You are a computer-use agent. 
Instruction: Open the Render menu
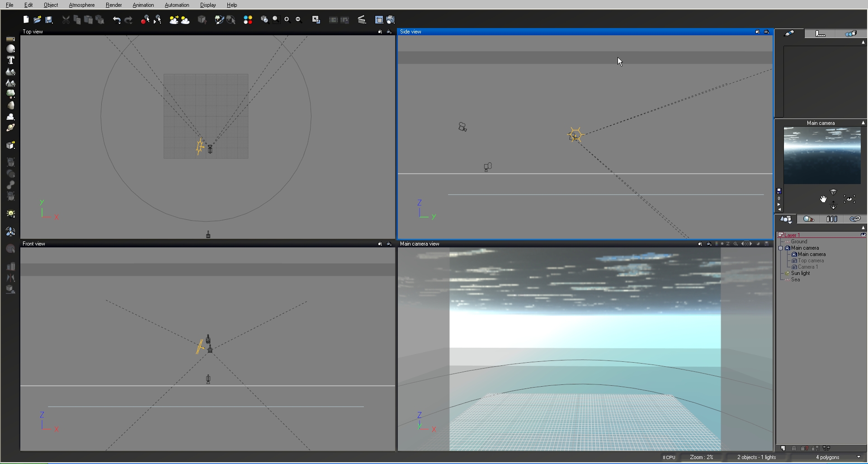[114, 5]
